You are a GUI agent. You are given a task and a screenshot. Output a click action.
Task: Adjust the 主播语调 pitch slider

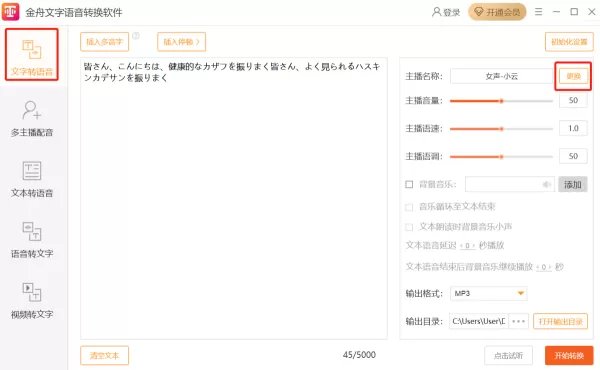[501, 156]
